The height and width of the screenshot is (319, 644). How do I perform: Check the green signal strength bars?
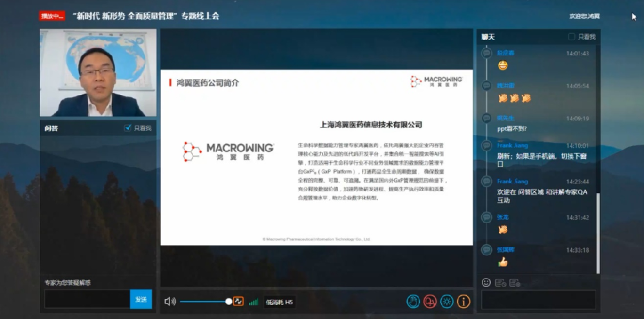253,302
